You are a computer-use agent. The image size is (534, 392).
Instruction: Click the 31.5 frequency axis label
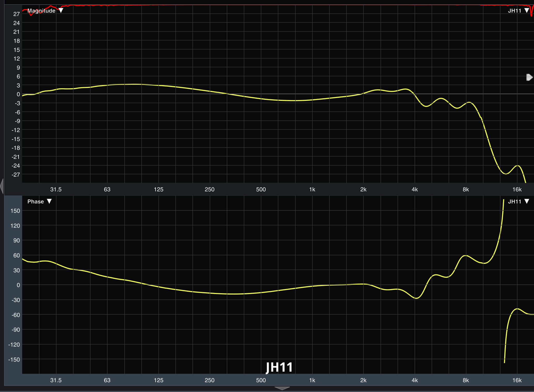[56, 189]
